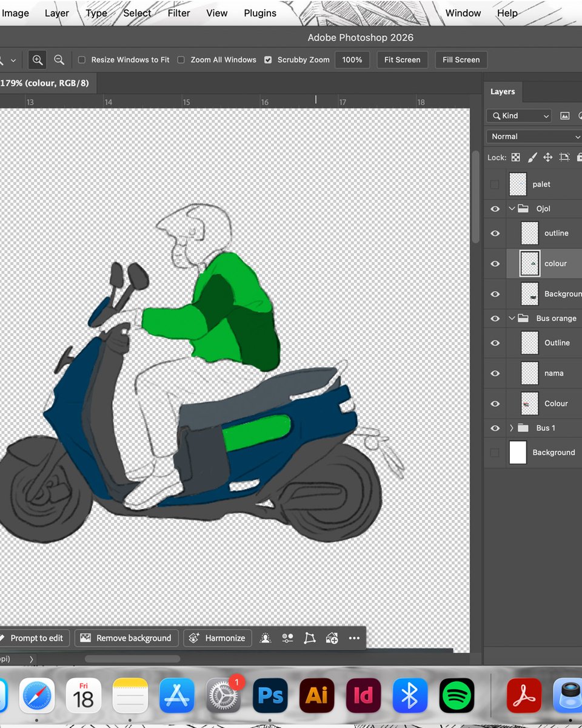Image resolution: width=582 pixels, height=728 pixels.
Task: Hide the Ojol group
Action: click(x=495, y=209)
